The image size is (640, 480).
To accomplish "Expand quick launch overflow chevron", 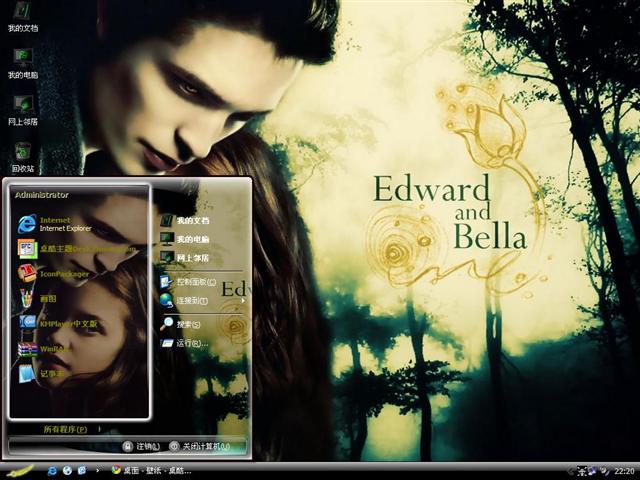I will pyautogui.click(x=97, y=471).
